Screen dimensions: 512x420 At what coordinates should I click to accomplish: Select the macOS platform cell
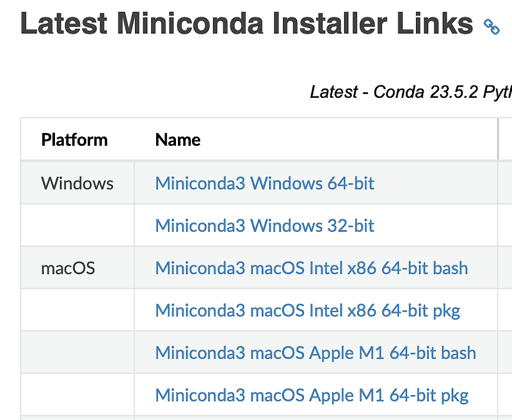click(x=68, y=268)
